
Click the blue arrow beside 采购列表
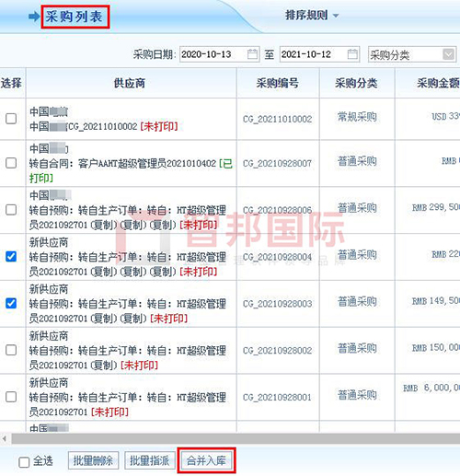34,17
